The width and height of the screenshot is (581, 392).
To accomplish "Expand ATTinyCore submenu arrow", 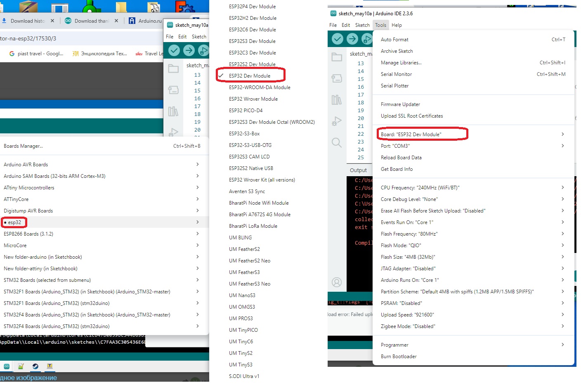I will (x=198, y=199).
